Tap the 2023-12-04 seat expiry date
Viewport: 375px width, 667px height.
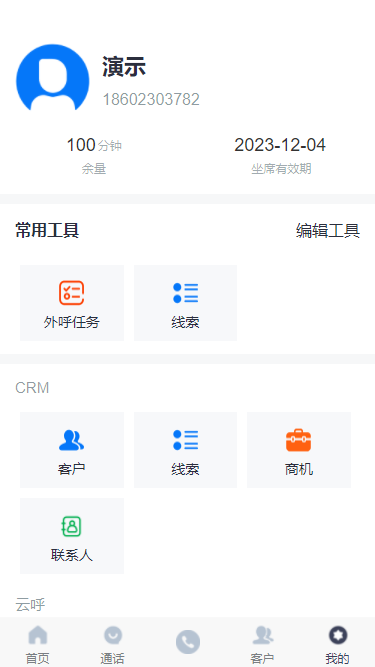pyautogui.click(x=280, y=145)
